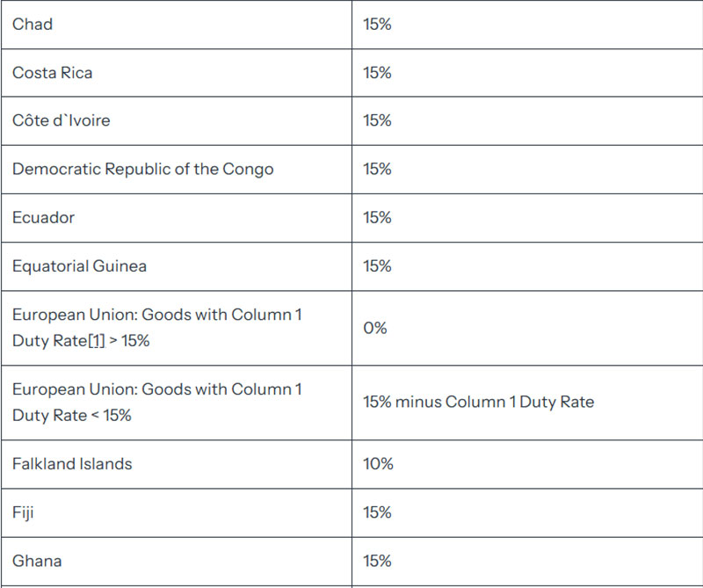Select the Equatorial Guinea row label
Screen dimensions: 703x588
click(x=79, y=266)
